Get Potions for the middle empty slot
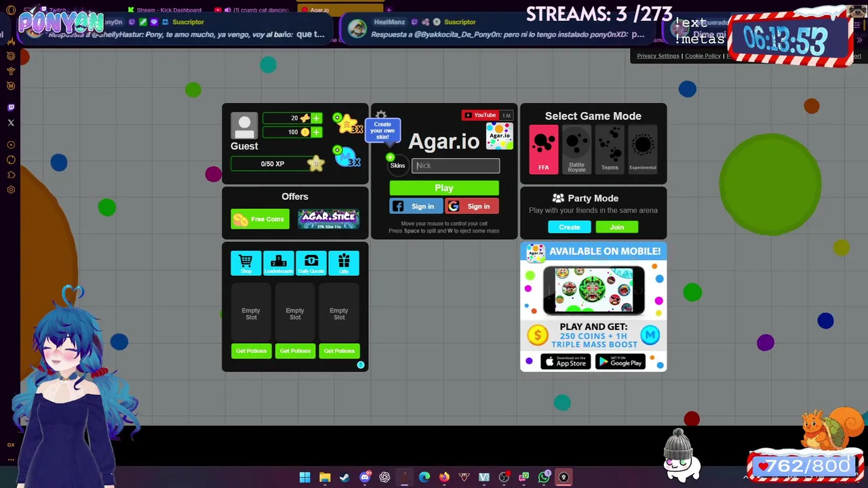The width and height of the screenshot is (868, 488). click(x=295, y=351)
